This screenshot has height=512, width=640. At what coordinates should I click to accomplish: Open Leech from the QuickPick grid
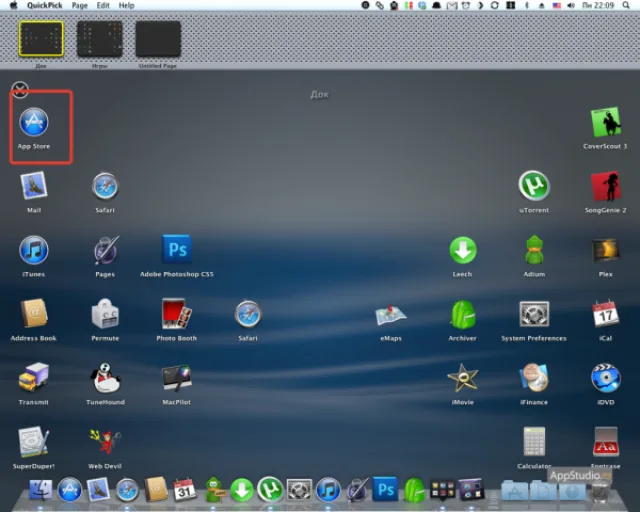tap(463, 250)
